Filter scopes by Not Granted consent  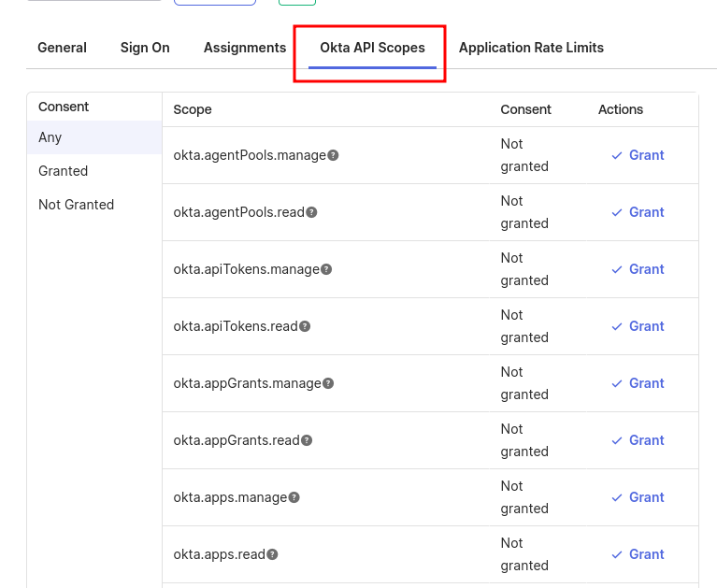point(94,205)
